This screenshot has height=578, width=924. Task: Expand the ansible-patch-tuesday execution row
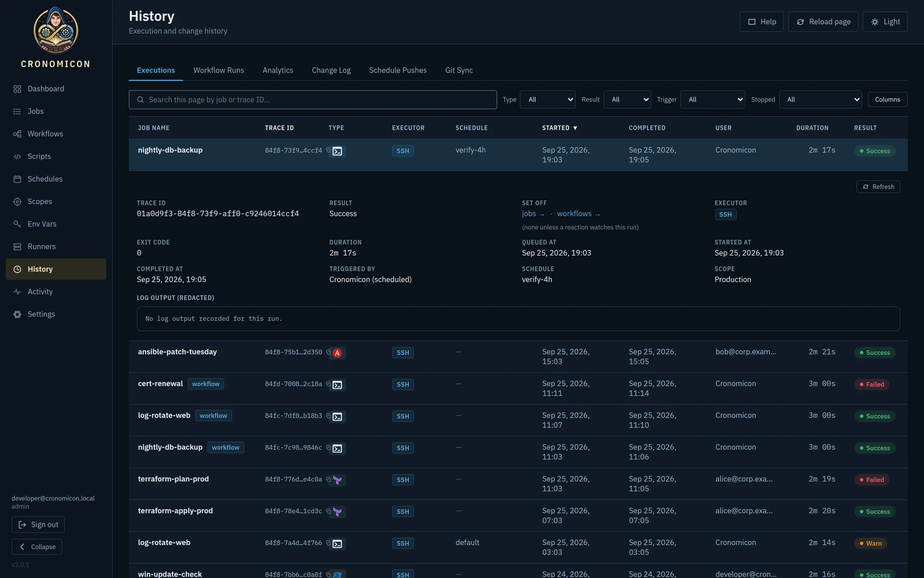tap(518, 357)
